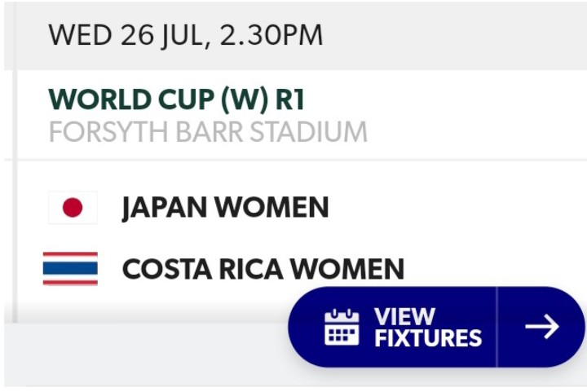Click the Japan flag icon
The image size is (587, 392).
(73, 208)
